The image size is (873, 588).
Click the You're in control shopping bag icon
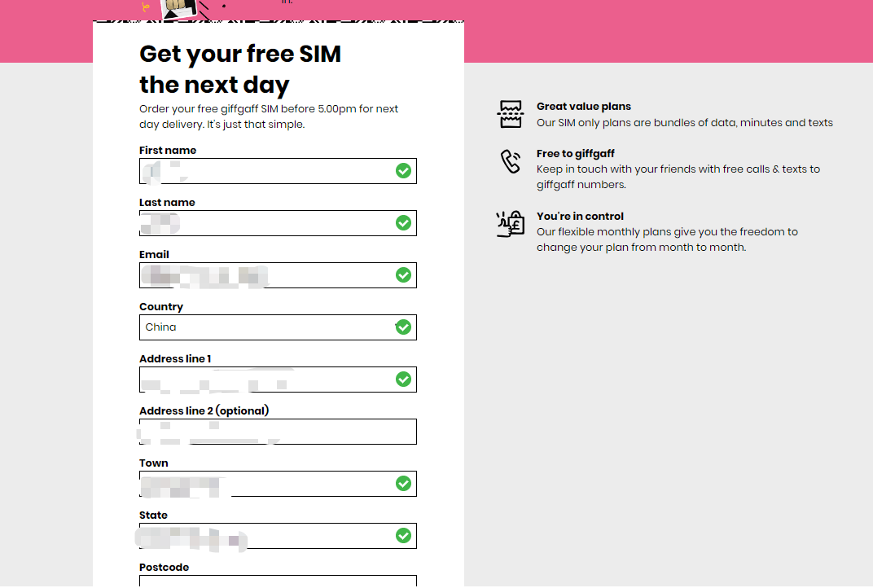[x=511, y=224]
